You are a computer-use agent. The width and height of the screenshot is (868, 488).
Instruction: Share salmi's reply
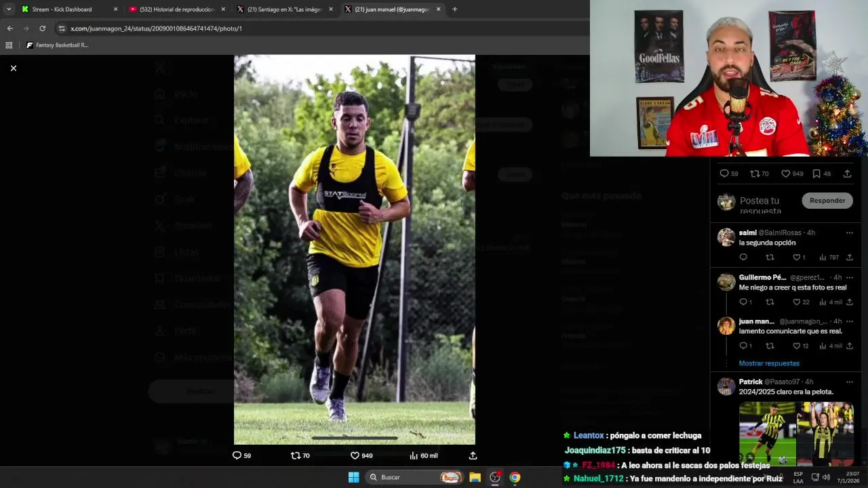point(849,258)
